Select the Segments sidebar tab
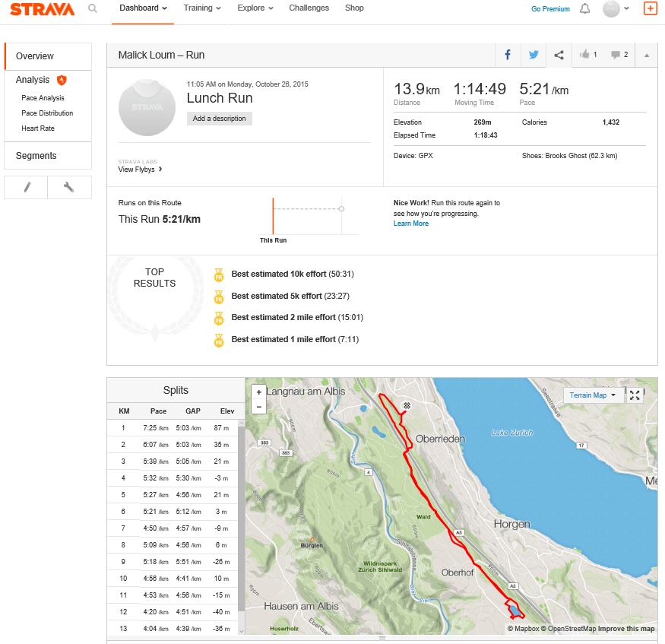 point(36,156)
